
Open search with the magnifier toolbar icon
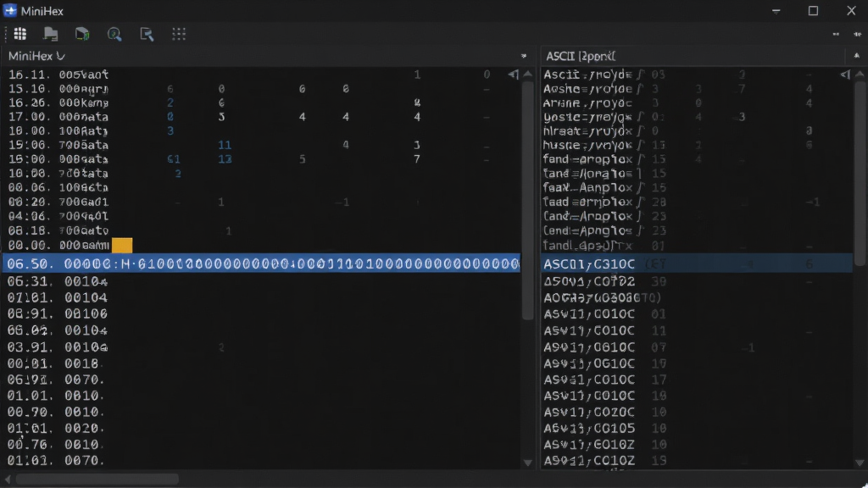(x=114, y=34)
